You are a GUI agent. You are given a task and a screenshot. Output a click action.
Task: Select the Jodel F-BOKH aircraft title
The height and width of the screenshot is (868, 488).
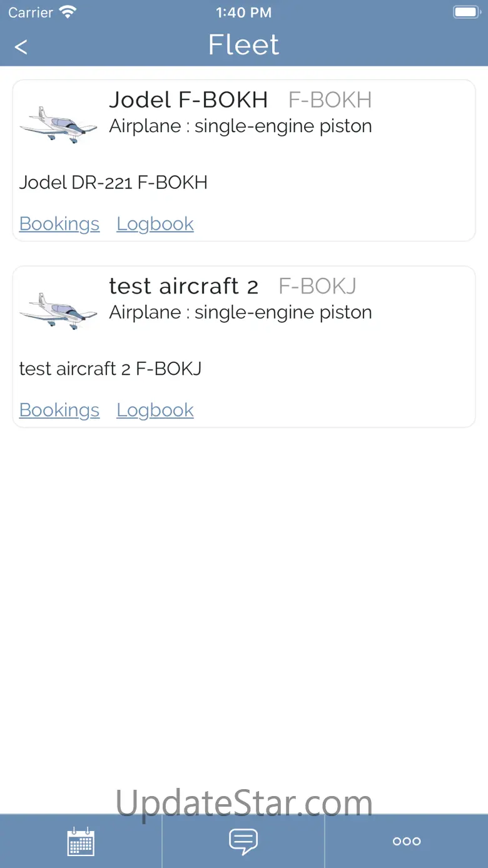tap(188, 100)
